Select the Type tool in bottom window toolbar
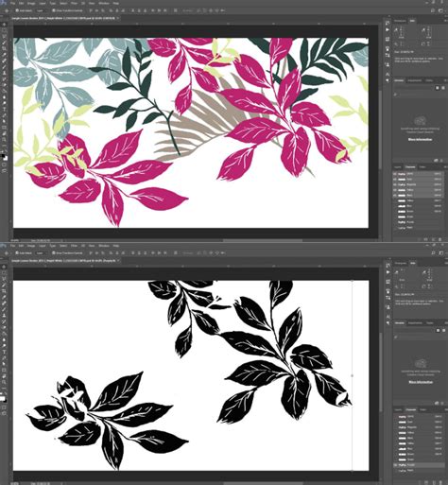 tap(4, 352)
